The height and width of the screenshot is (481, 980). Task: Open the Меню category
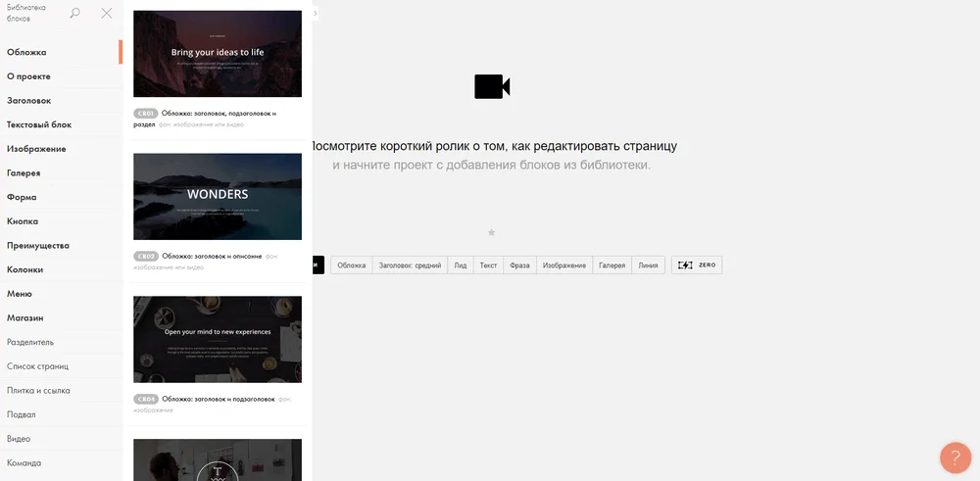click(x=61, y=294)
